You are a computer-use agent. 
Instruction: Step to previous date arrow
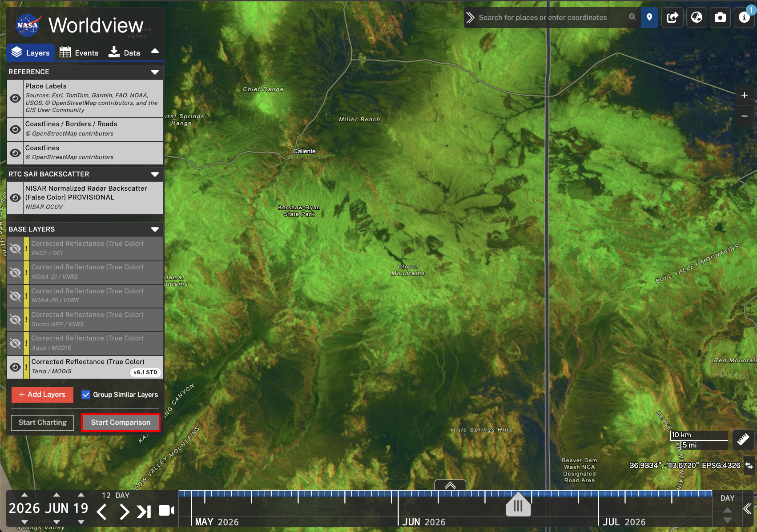(x=102, y=512)
